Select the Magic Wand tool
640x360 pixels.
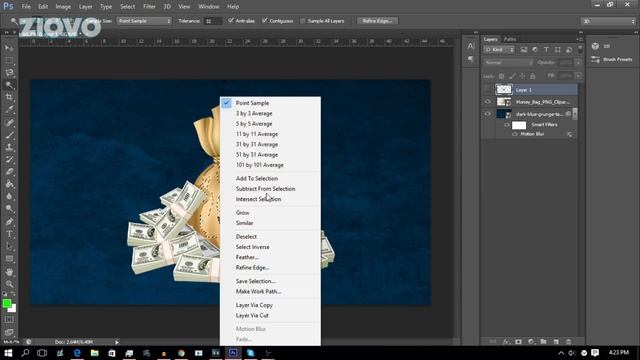pos(9,85)
